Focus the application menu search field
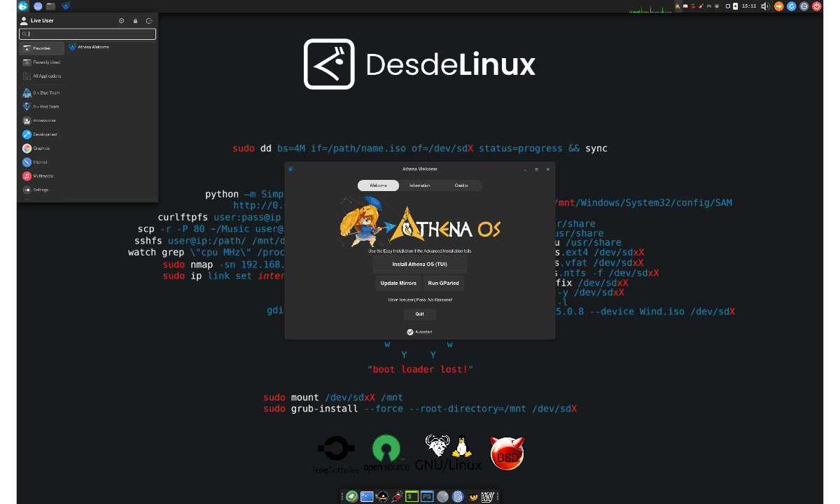The width and height of the screenshot is (840, 504). [87, 34]
